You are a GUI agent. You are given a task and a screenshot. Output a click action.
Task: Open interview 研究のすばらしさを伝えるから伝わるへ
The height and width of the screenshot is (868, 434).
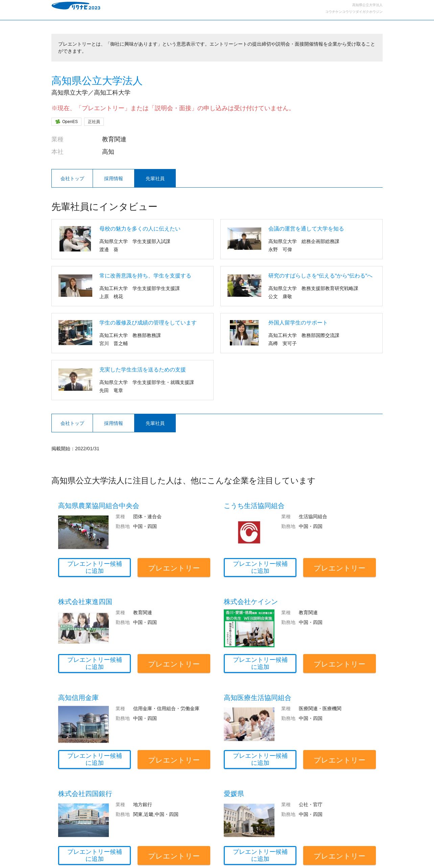(320, 276)
